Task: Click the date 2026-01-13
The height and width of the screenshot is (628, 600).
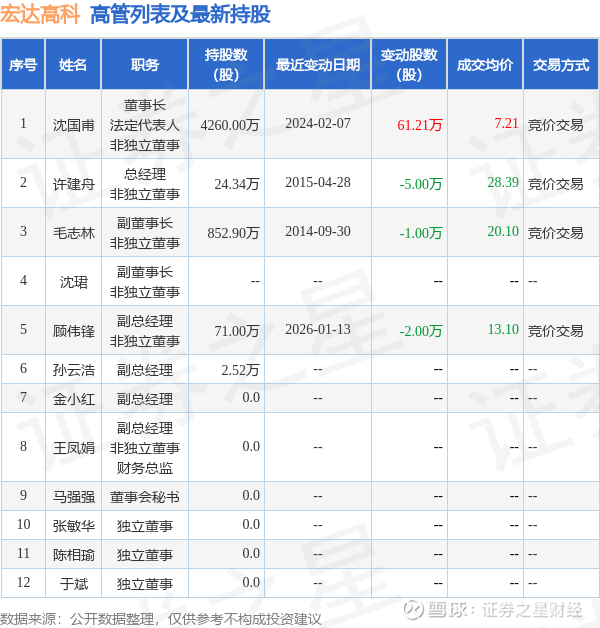Action: [x=318, y=329]
